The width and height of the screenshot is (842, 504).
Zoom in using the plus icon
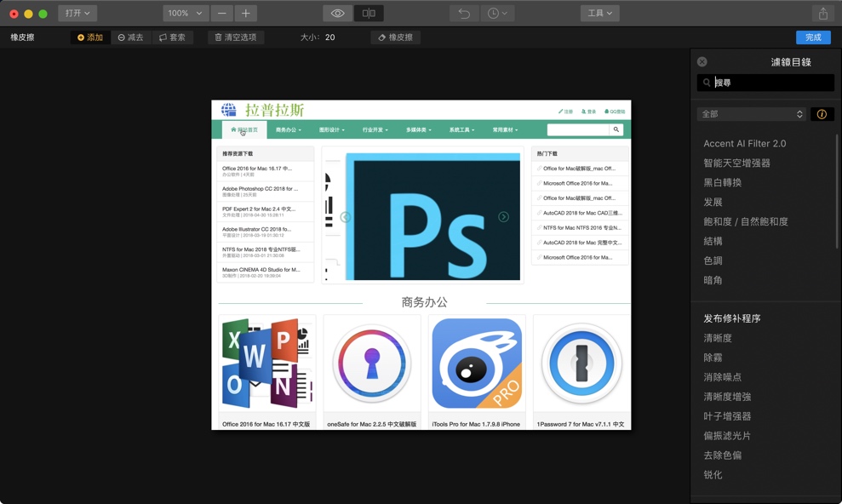pos(245,14)
